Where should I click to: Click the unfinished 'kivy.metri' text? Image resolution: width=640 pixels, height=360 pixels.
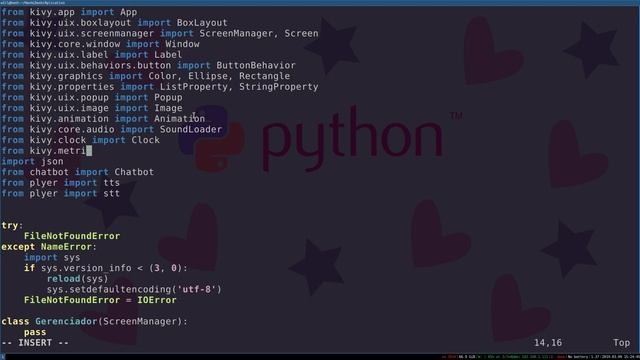point(58,151)
